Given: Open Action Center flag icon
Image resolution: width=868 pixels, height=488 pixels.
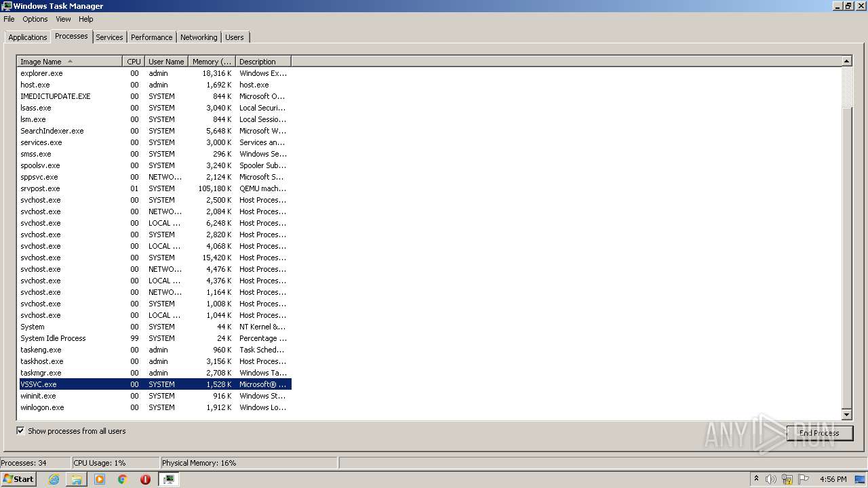Looking at the screenshot, I should [x=804, y=479].
